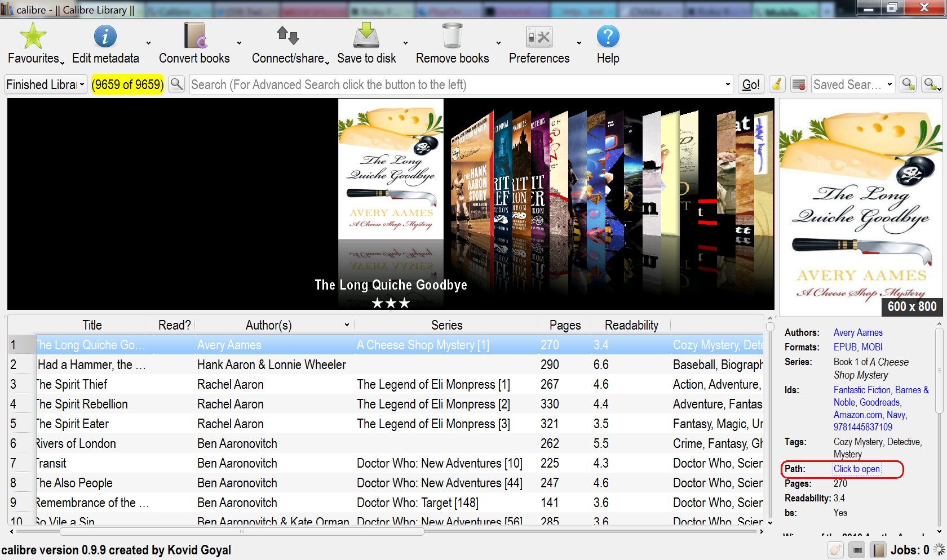
Task: Click the 'Click to open' path link
Action: point(857,469)
